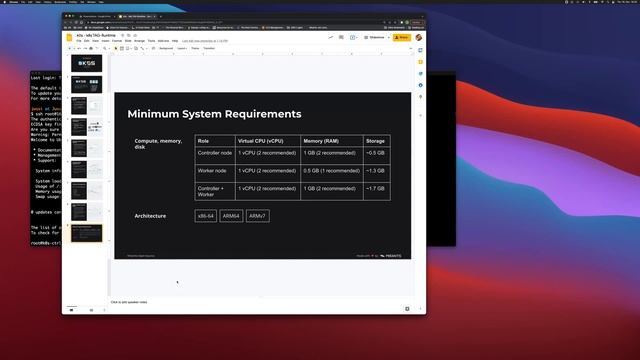
Task: Collapse the filmstrip panel arrow
Action: pos(104,310)
